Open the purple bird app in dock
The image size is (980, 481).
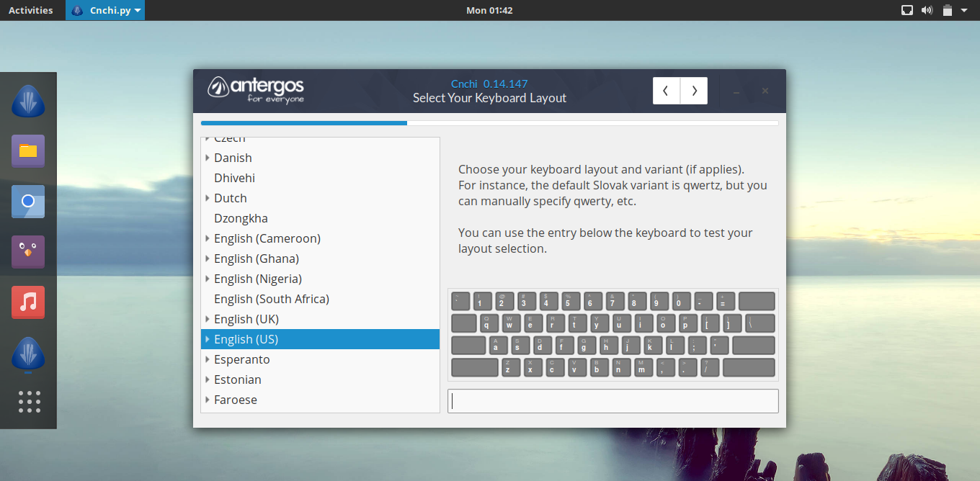click(x=28, y=252)
